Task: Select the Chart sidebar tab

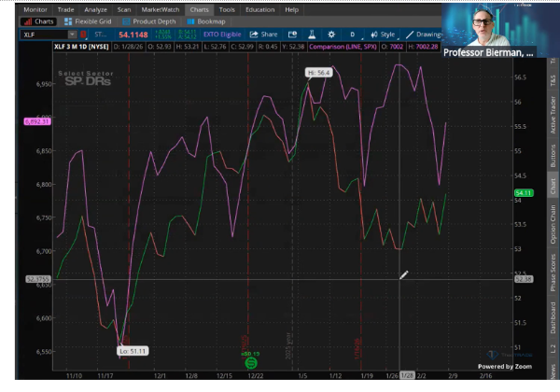Action: pos(553,187)
